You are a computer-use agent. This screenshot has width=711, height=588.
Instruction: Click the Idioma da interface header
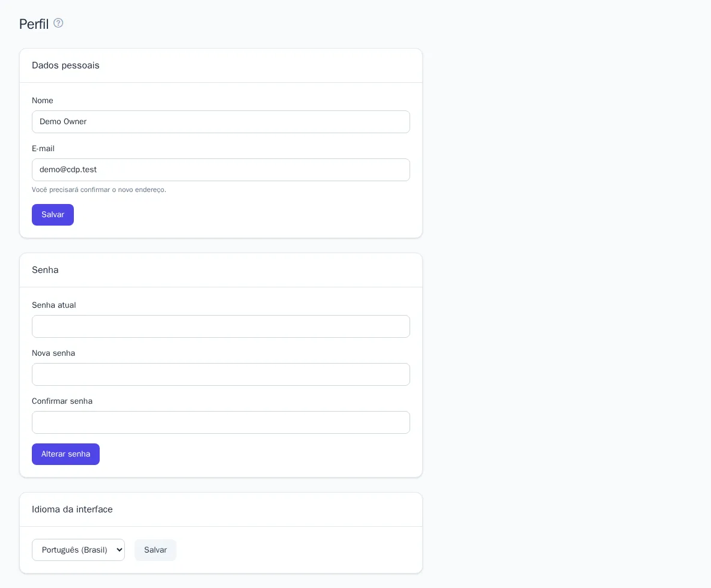coord(72,509)
